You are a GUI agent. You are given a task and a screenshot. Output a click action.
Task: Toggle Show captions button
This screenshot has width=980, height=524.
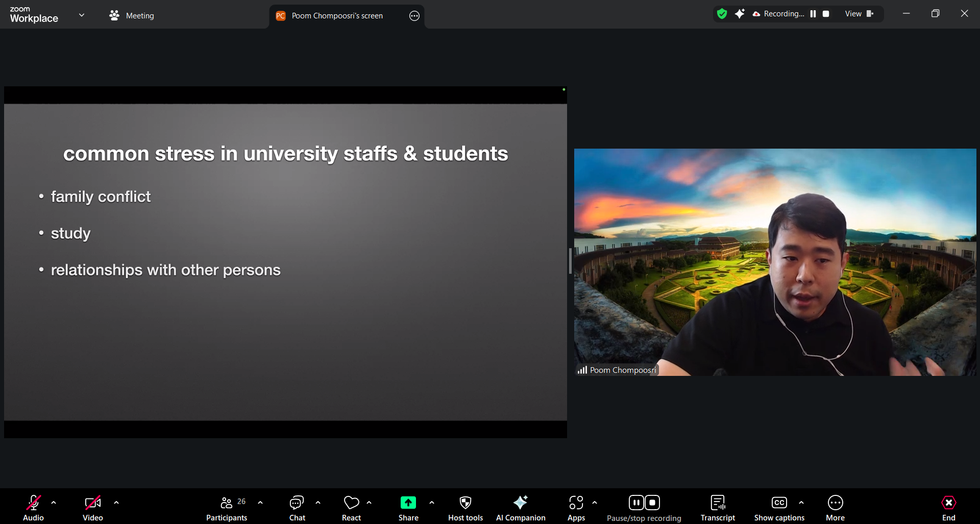click(779, 508)
